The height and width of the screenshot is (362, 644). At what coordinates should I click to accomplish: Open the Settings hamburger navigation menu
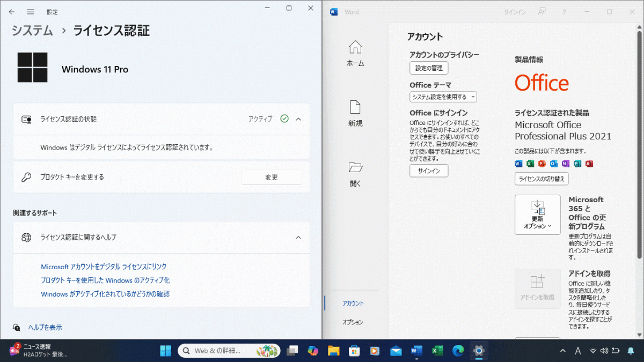click(x=31, y=11)
